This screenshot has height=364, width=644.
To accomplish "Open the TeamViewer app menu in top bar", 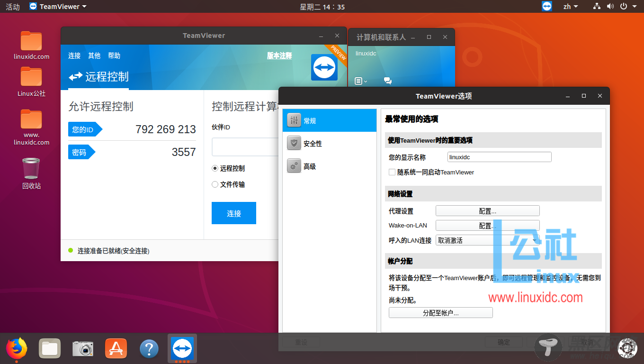I will (58, 6).
